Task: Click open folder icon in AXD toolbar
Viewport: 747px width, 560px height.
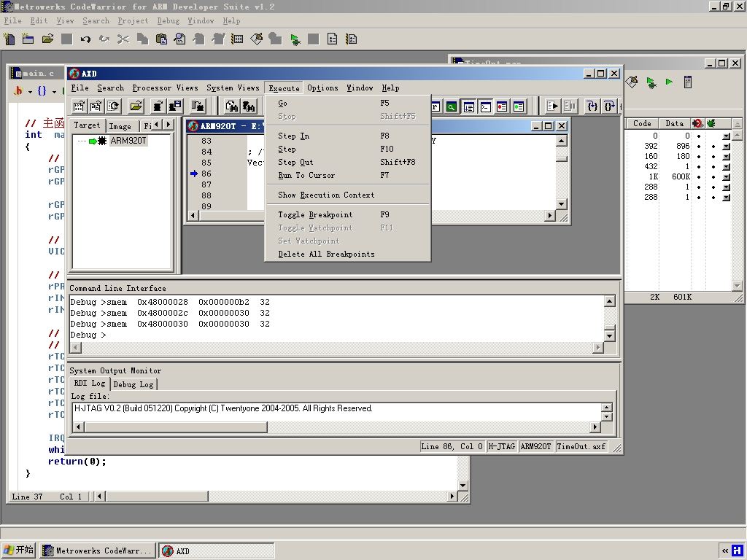Action: click(x=136, y=106)
